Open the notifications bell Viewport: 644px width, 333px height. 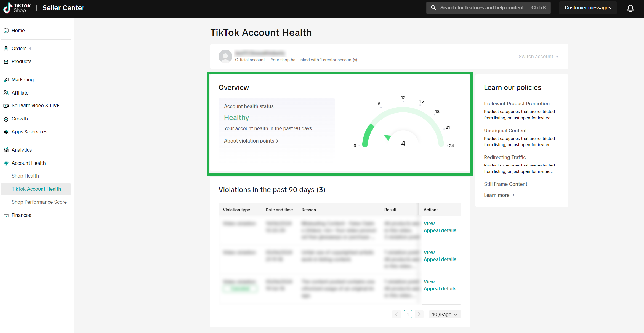pos(630,8)
